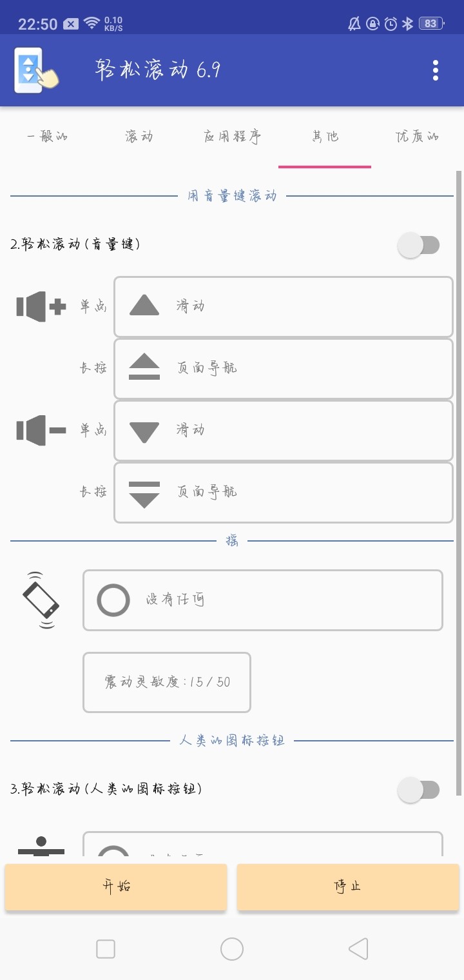
Task: Switch to the 滚动 tab
Action: click(139, 137)
